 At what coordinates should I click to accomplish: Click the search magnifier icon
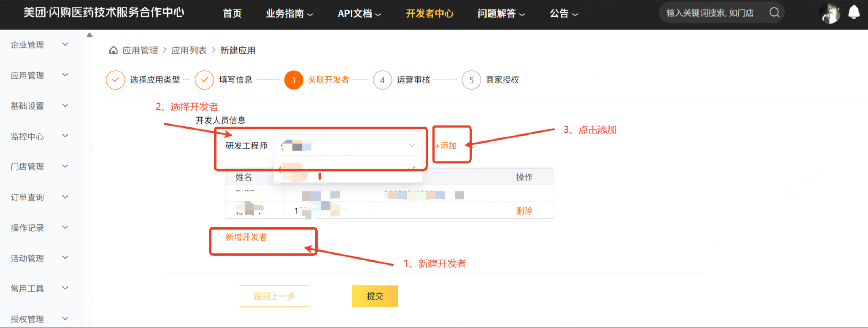[x=774, y=13]
